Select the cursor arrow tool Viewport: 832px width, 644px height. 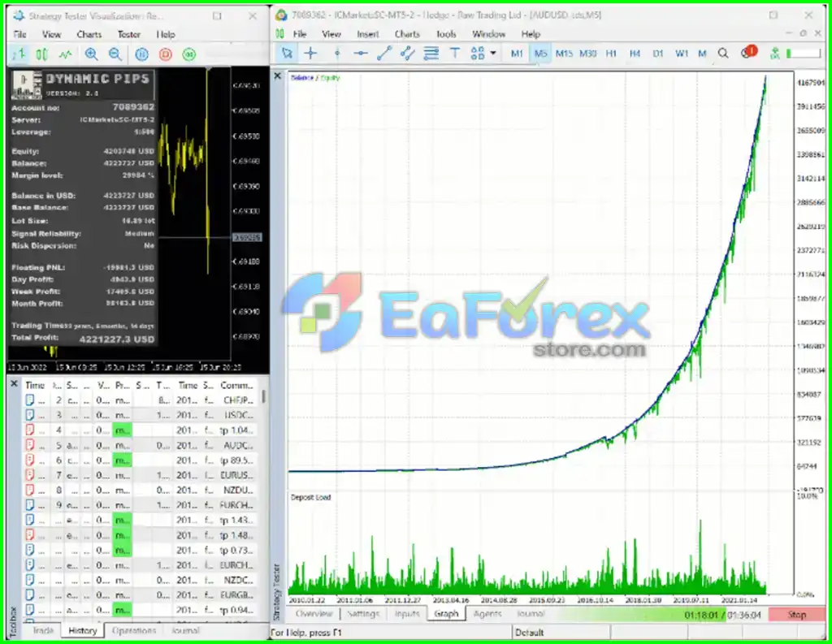(x=287, y=53)
